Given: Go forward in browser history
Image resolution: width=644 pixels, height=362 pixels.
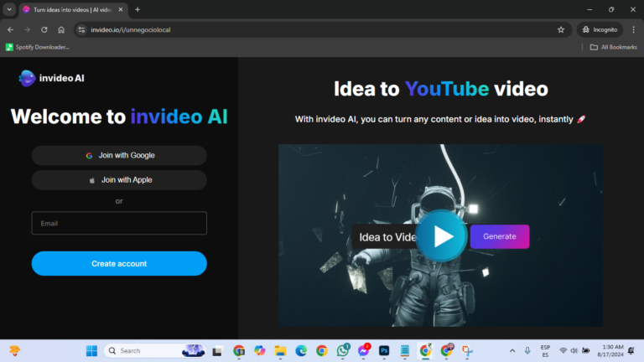Looking at the screenshot, I should pyautogui.click(x=27, y=29).
